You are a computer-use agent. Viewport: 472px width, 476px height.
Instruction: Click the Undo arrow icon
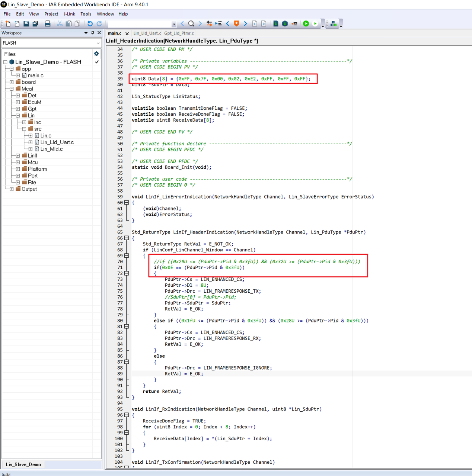[90, 23]
